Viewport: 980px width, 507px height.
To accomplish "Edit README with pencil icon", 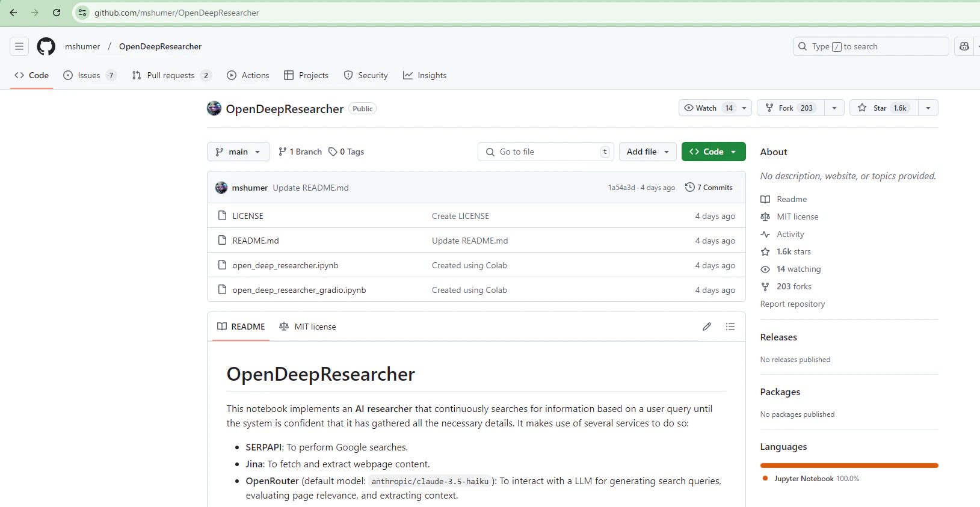I will [x=707, y=327].
